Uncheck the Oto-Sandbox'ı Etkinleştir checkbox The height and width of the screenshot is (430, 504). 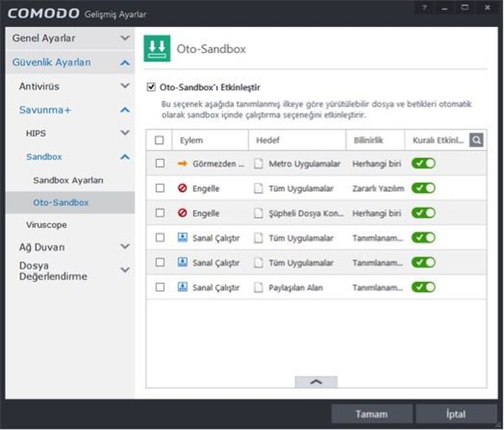[151, 87]
